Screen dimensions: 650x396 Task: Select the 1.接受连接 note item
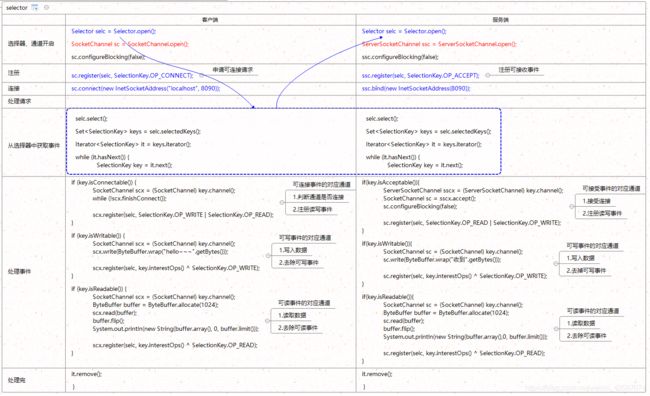596,201
